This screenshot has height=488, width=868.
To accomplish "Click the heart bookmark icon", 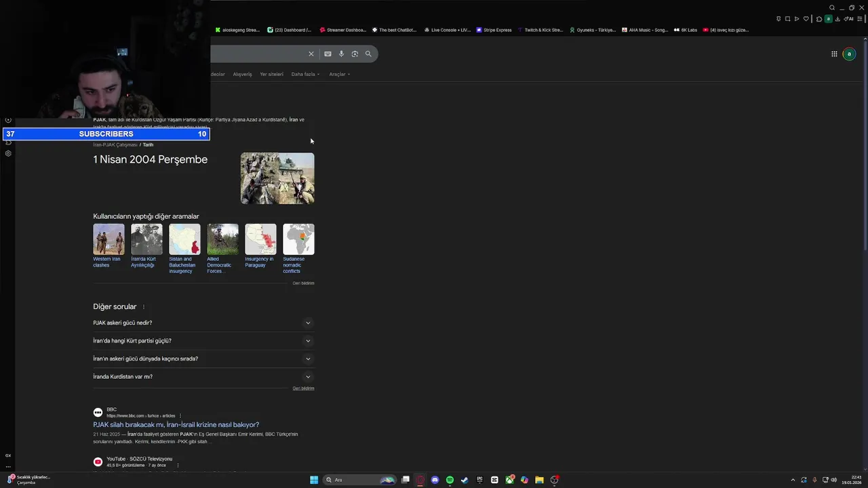I will 806,19.
